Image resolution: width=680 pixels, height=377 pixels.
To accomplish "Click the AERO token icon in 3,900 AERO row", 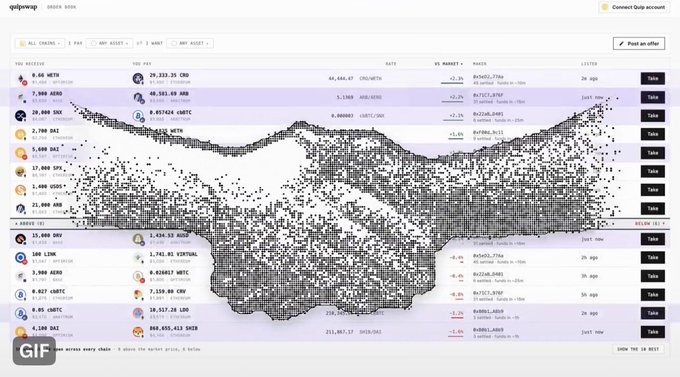I will coord(21,276).
